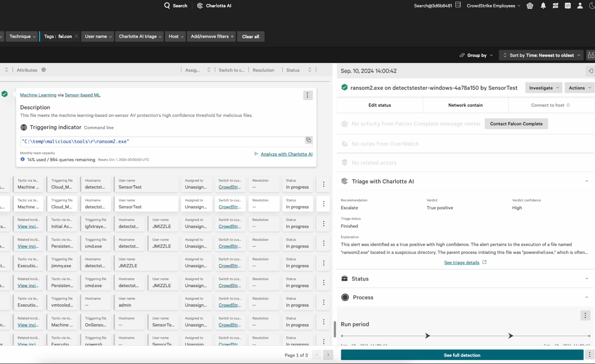The width and height of the screenshot is (595, 364).
Task: Open the Group by dropdown
Action: [476, 55]
